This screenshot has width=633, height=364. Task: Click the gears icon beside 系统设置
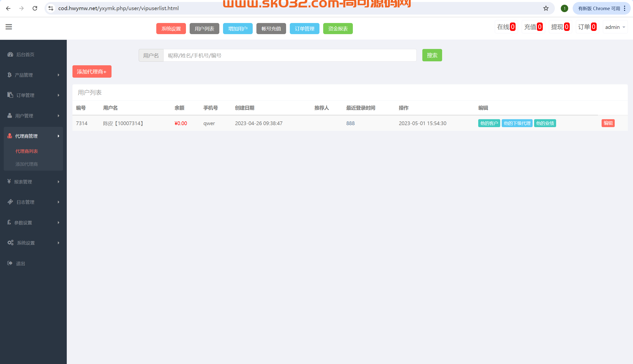[10, 243]
